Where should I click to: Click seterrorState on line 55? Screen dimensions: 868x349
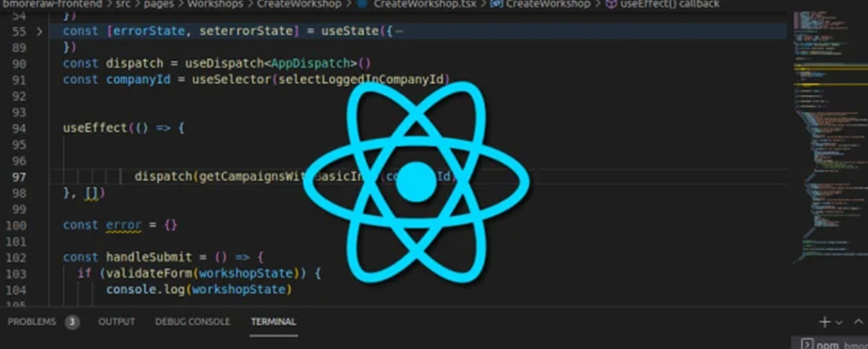[246, 31]
